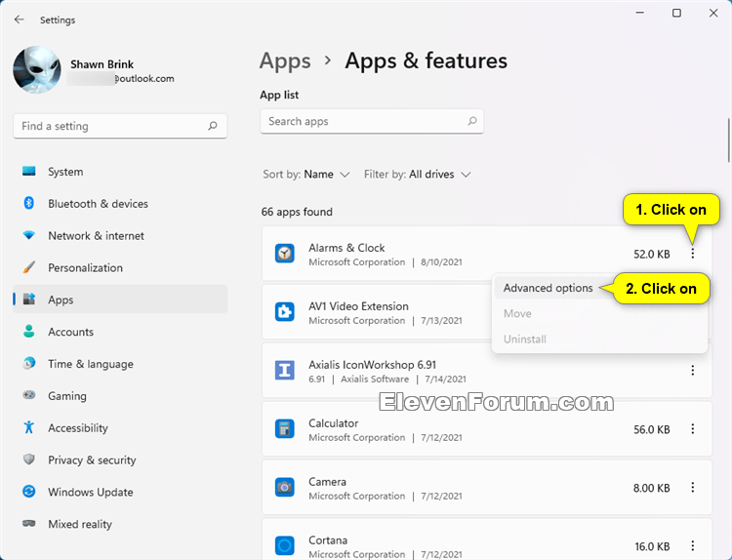
Task: Open the three-dot menu for Calculator
Action: pos(692,428)
